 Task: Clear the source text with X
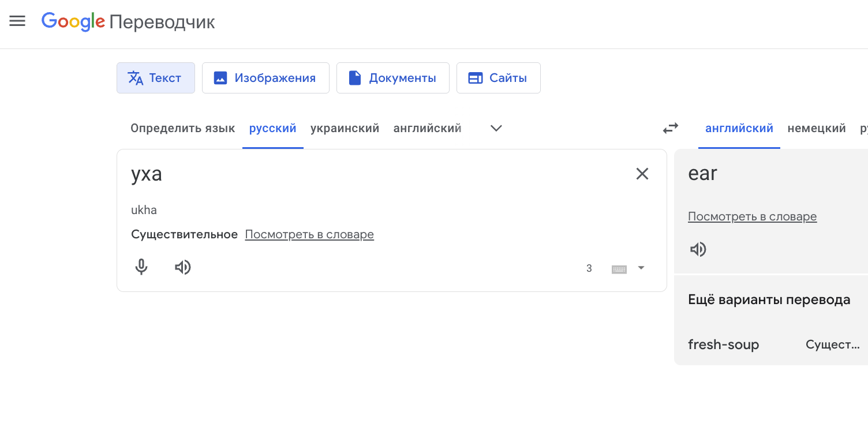[642, 174]
